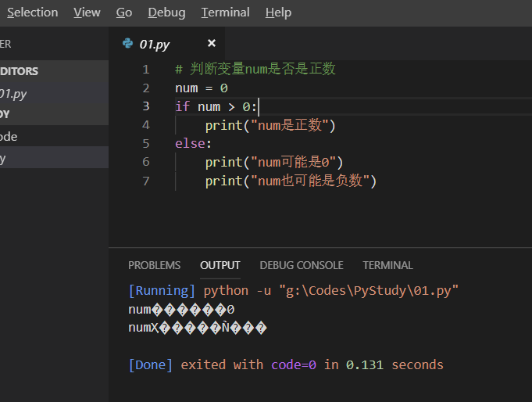The width and height of the screenshot is (532, 402).
Task: Click the 'else:' keyword line
Action: pyautogui.click(x=194, y=143)
